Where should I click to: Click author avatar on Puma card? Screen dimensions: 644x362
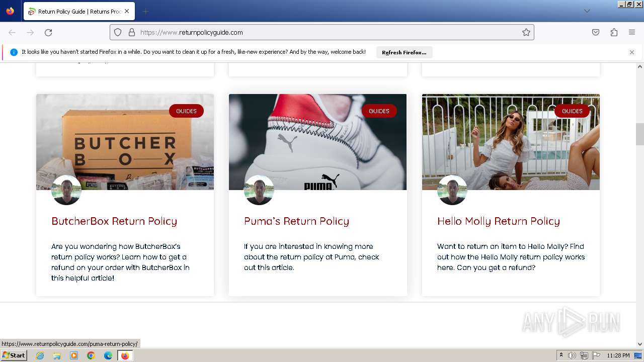[x=259, y=190]
